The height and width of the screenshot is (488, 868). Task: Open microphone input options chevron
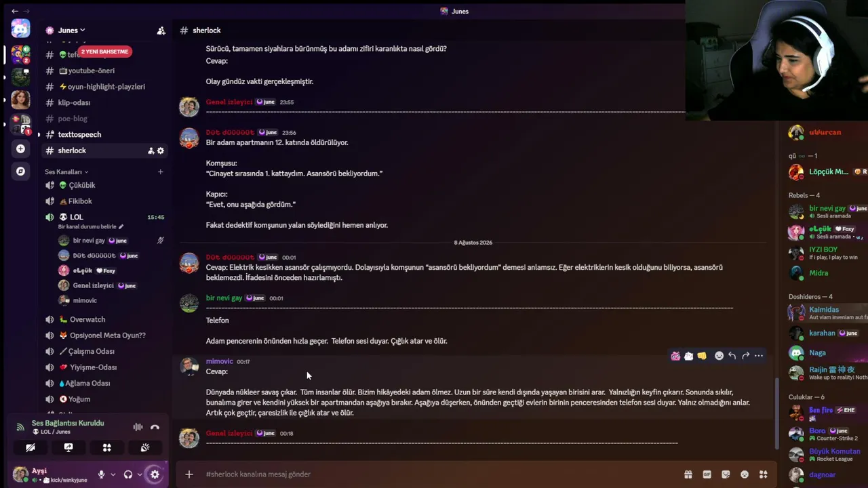pos(113,474)
